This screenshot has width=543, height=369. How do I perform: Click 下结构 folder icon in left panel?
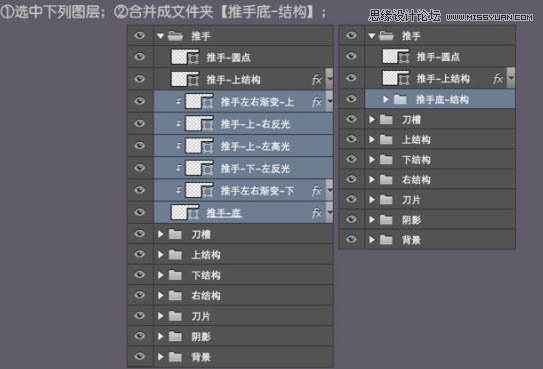(x=175, y=276)
